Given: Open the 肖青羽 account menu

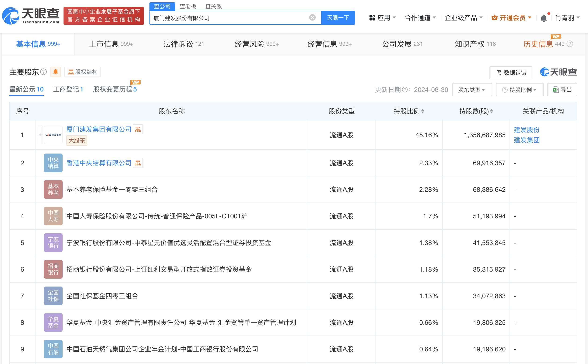Looking at the screenshot, I should click(x=567, y=17).
